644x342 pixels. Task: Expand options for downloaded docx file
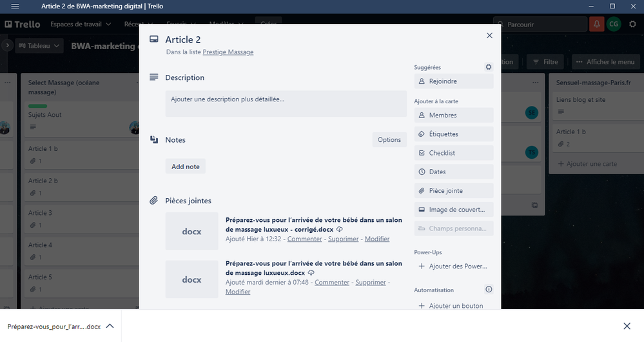(110, 326)
